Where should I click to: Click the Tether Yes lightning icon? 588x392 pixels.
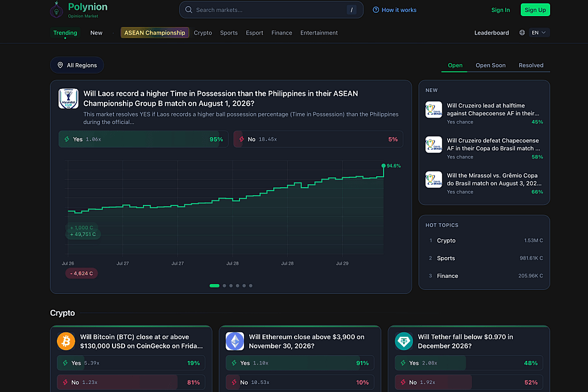(x=403, y=363)
